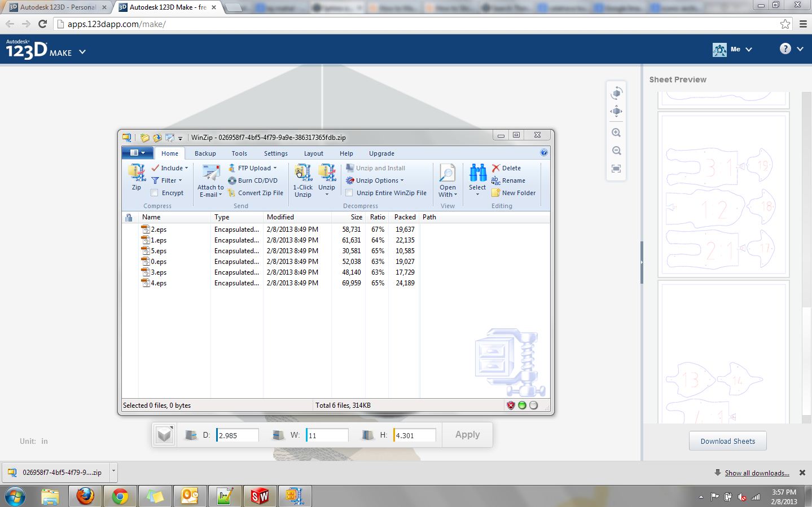Click the uniform scale cube icon
This screenshot has width=812, height=507.
point(164,435)
